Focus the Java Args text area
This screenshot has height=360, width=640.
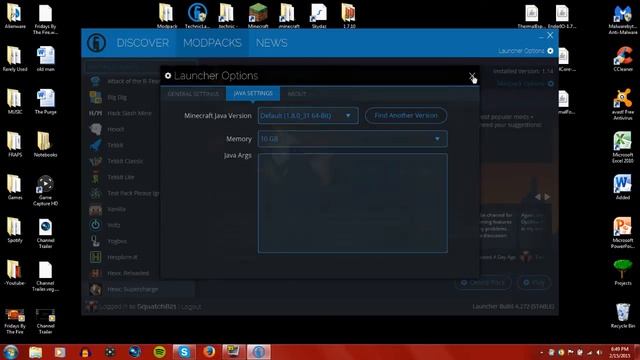353,203
